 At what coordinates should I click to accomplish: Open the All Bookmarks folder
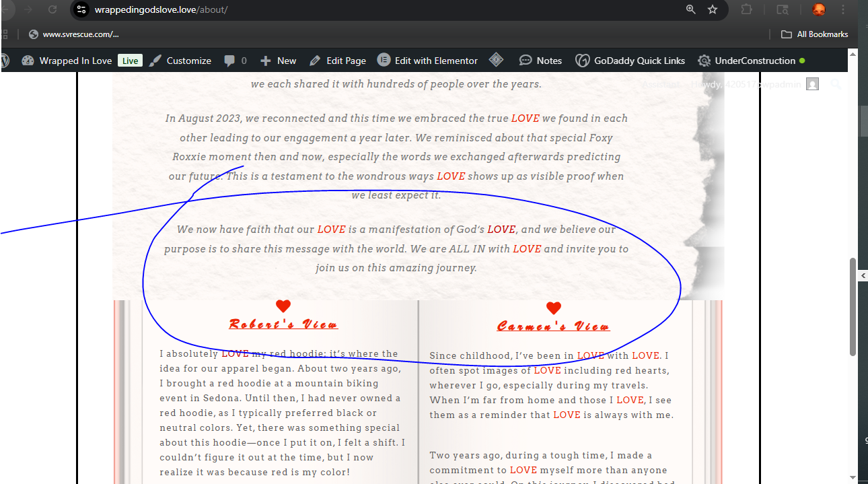coord(814,34)
